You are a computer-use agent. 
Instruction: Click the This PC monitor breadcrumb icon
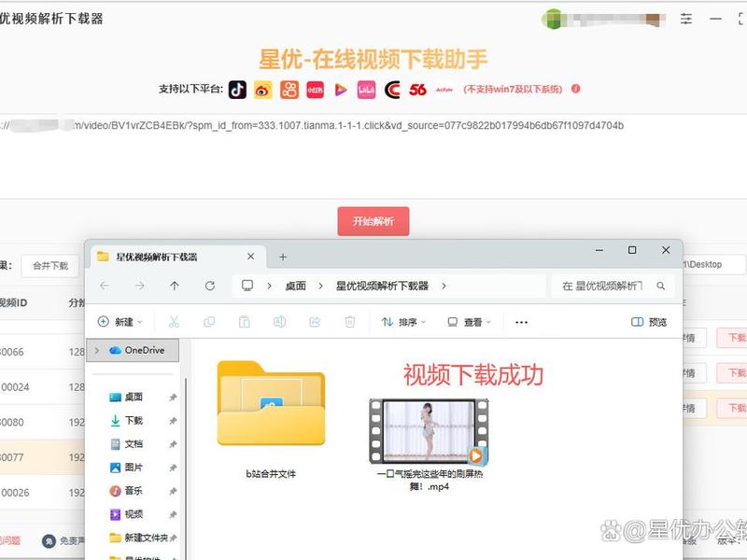point(247,286)
